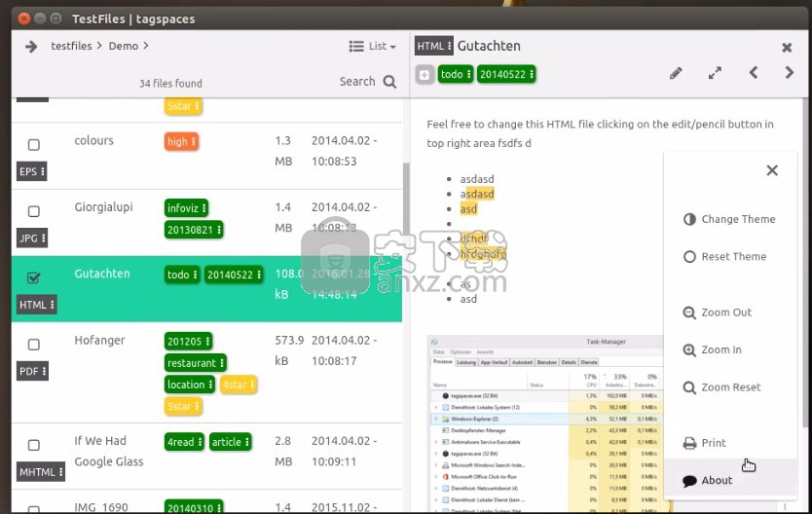Open the JPG extension menu for Giorgialupi

[32, 239]
